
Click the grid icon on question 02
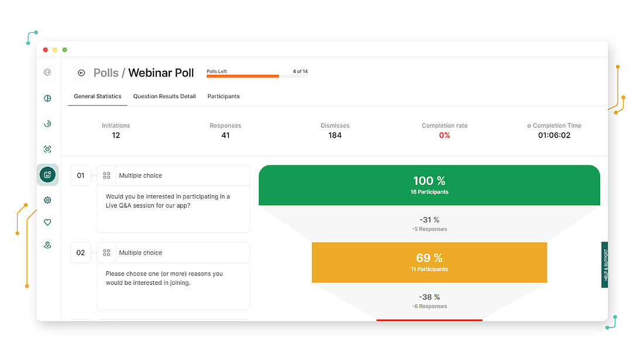pyautogui.click(x=107, y=253)
